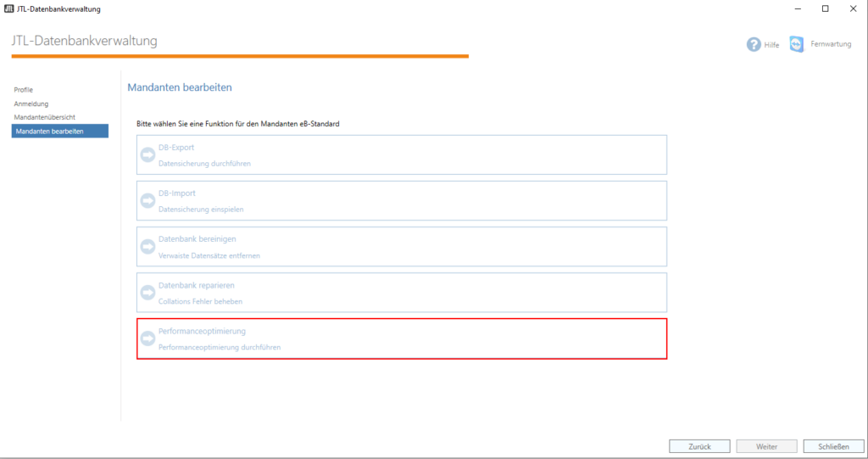Viewport: 868px width, 459px height.
Task: Click the instruction text about eB-Standard
Action: click(x=238, y=124)
